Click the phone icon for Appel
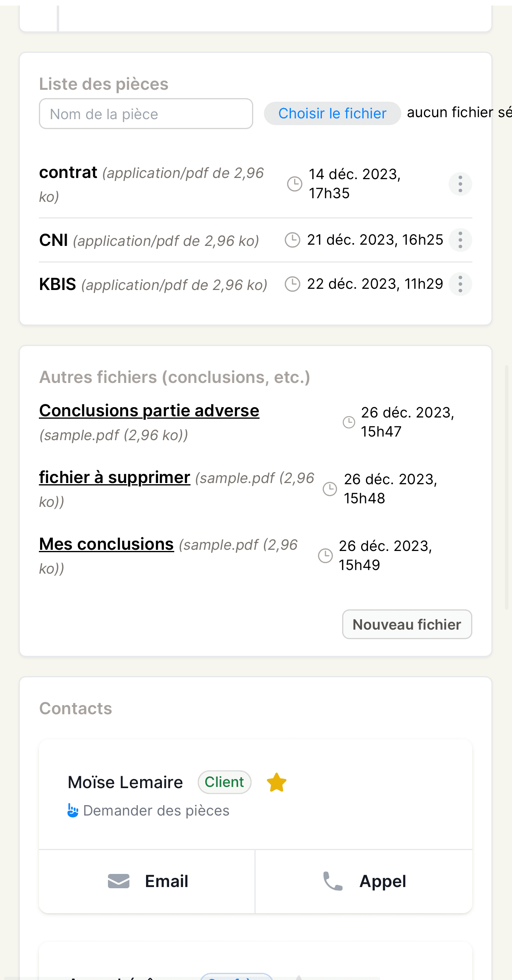 point(333,881)
